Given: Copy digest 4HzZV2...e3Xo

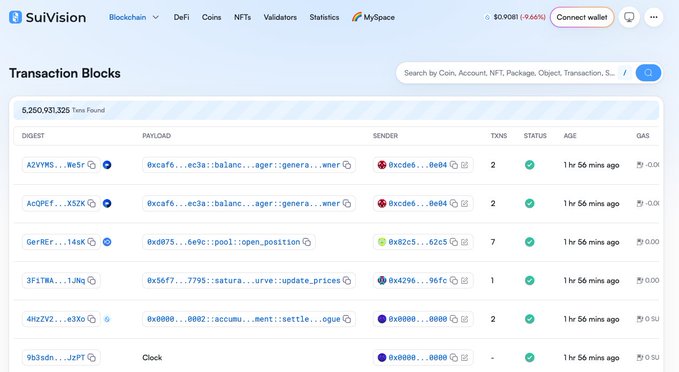Looking at the screenshot, I should click(x=92, y=319).
